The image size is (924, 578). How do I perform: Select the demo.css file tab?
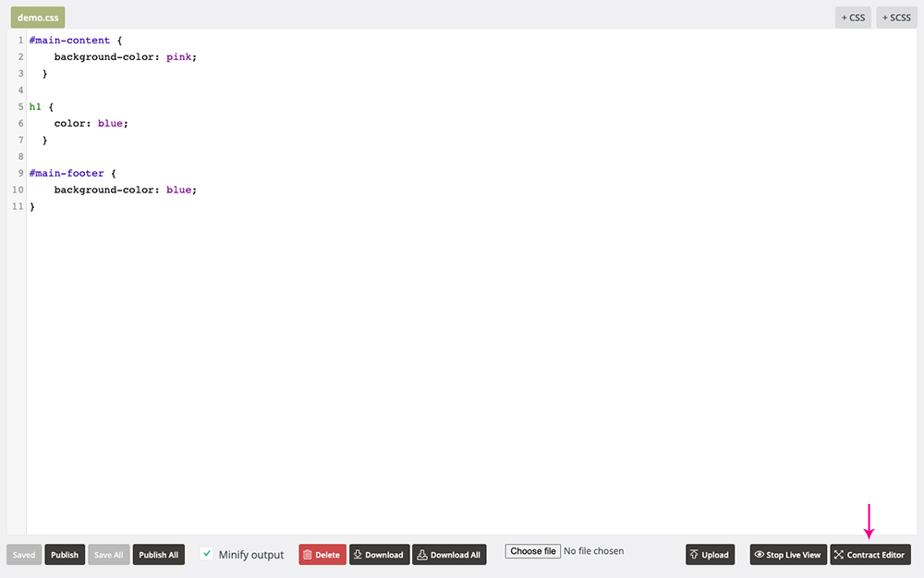tap(38, 17)
